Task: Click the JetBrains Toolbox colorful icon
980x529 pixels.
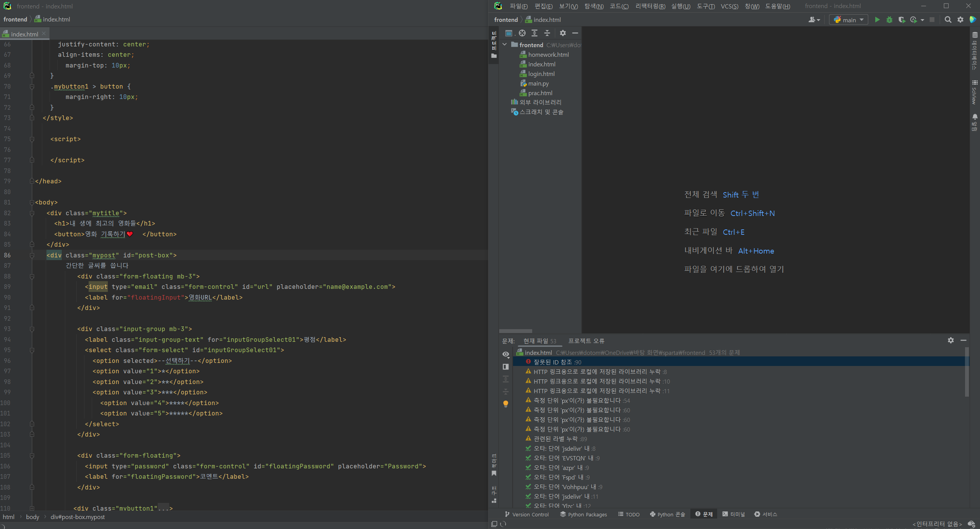Action: pyautogui.click(x=973, y=20)
